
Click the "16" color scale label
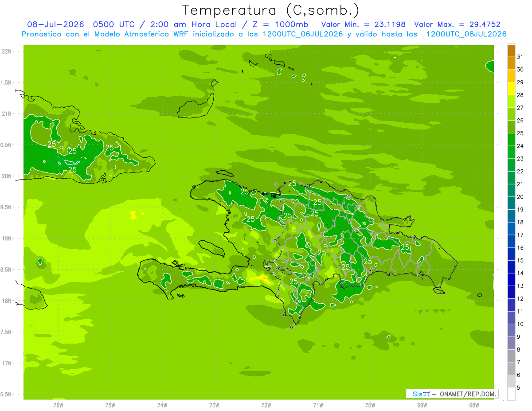point(520,248)
